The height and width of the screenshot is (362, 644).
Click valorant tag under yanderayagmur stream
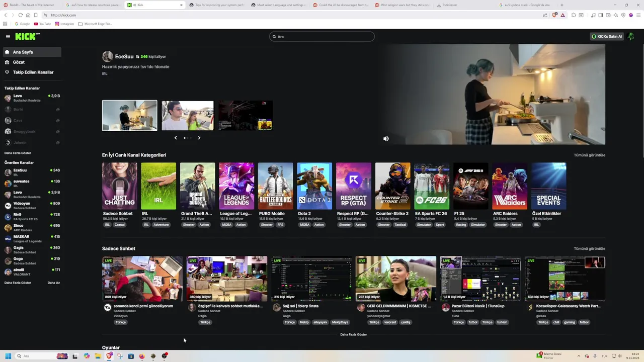tap(390, 322)
